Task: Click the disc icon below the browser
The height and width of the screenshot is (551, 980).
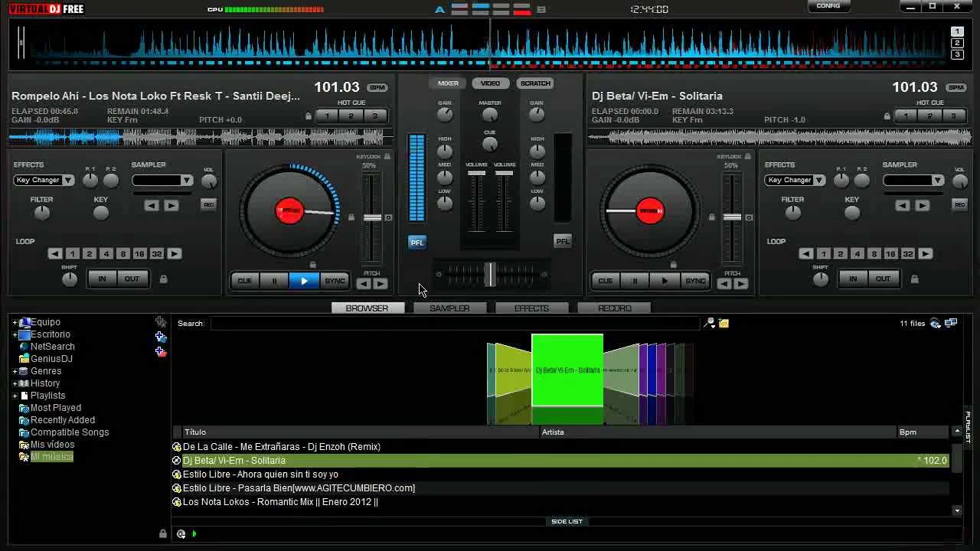Action: tap(181, 534)
